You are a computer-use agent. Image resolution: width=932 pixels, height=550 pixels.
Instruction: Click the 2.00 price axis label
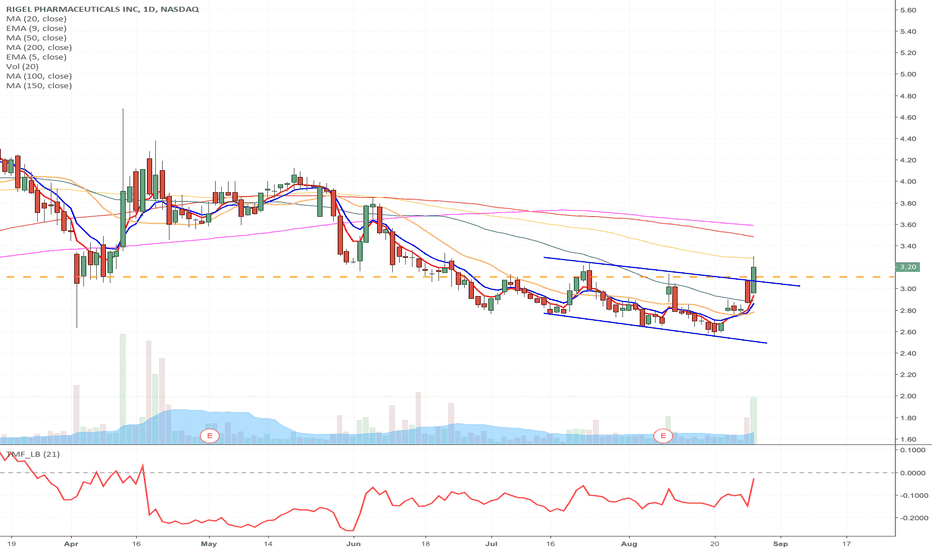point(908,396)
